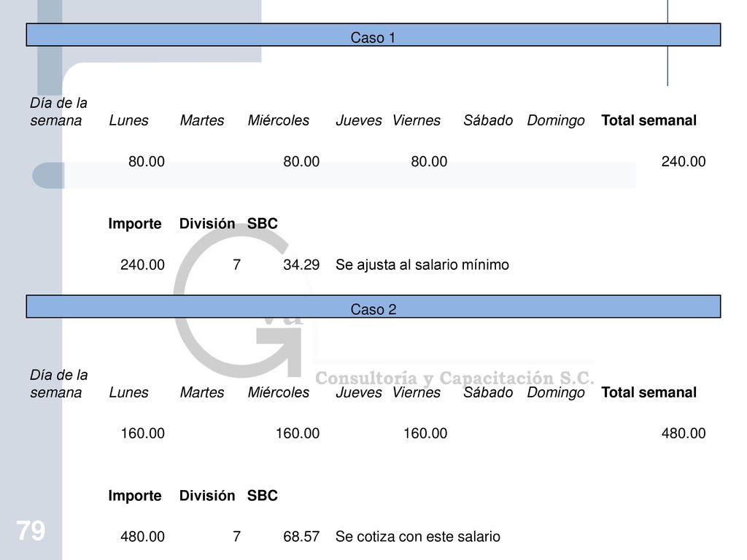Screen dimensions: 747x560
Task: Click the 240.00 weekly total value
Action: 683,161
